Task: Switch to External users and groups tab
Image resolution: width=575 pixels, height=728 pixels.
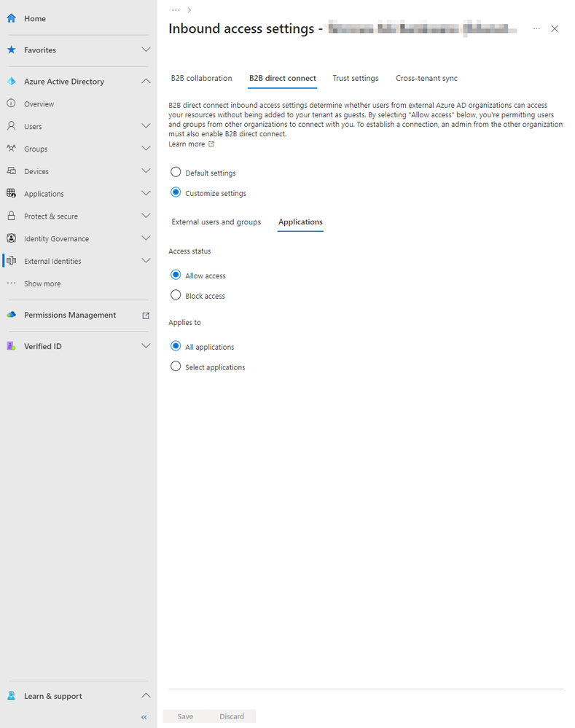Action: pos(216,222)
